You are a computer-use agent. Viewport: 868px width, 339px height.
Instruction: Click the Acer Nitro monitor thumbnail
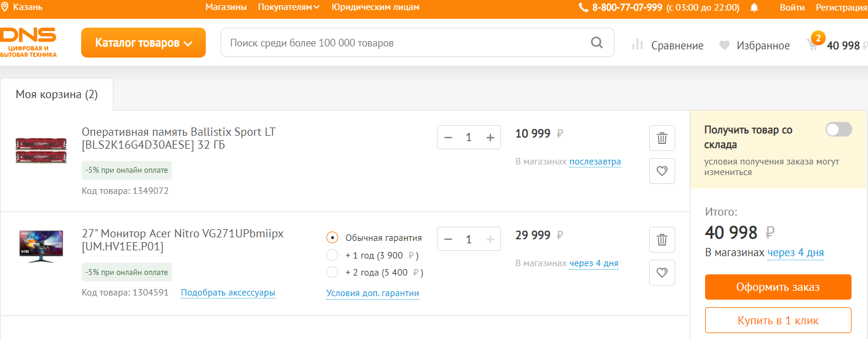click(41, 247)
